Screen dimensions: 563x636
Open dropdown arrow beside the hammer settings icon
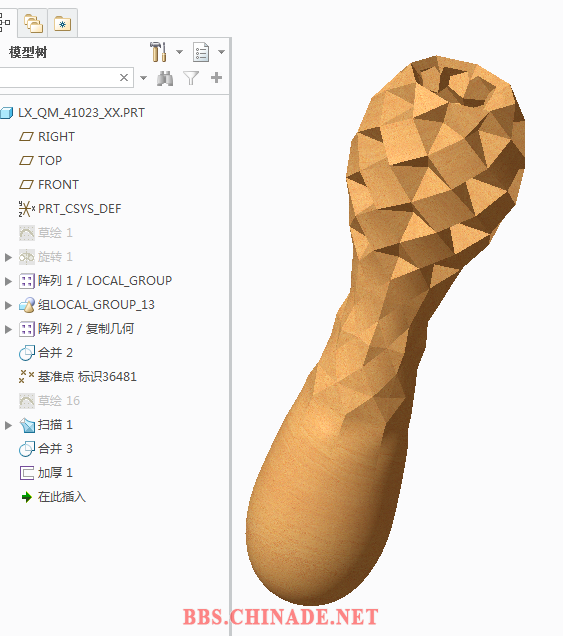179,52
